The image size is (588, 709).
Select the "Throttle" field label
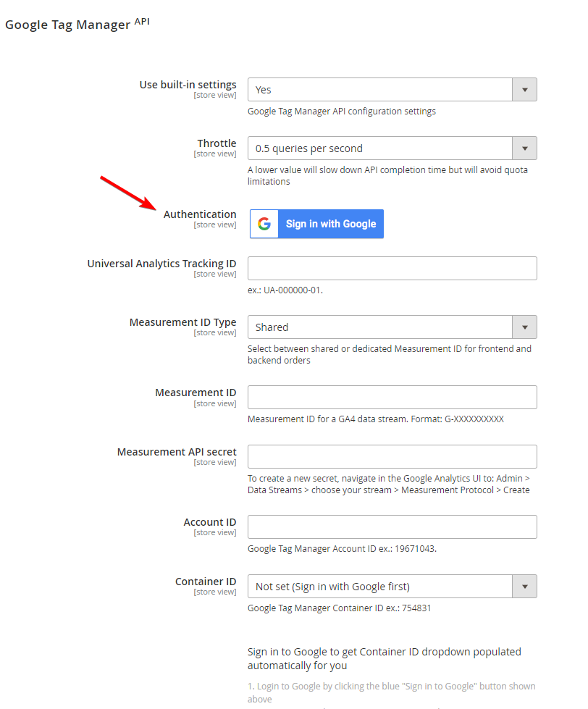pos(217,143)
